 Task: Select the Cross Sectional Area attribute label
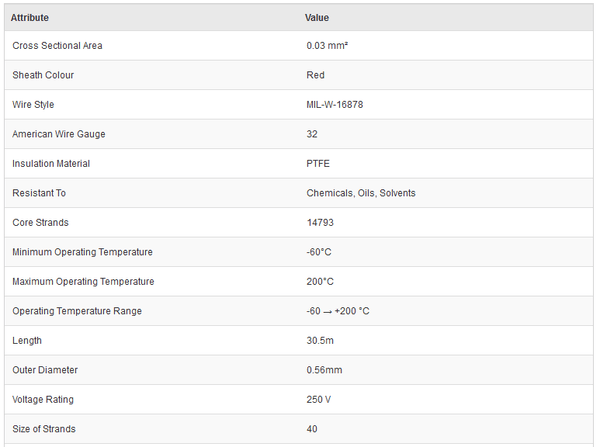point(57,46)
